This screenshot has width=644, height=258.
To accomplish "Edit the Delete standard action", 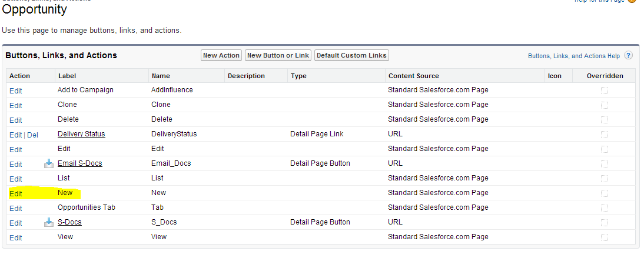I will tap(16, 120).
